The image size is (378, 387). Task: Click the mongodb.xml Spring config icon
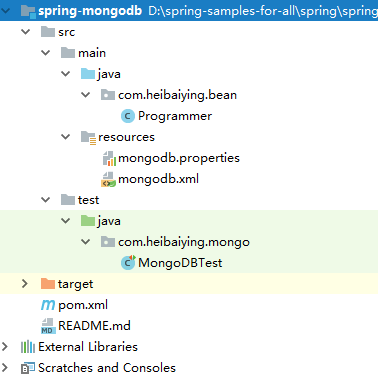[x=108, y=179]
